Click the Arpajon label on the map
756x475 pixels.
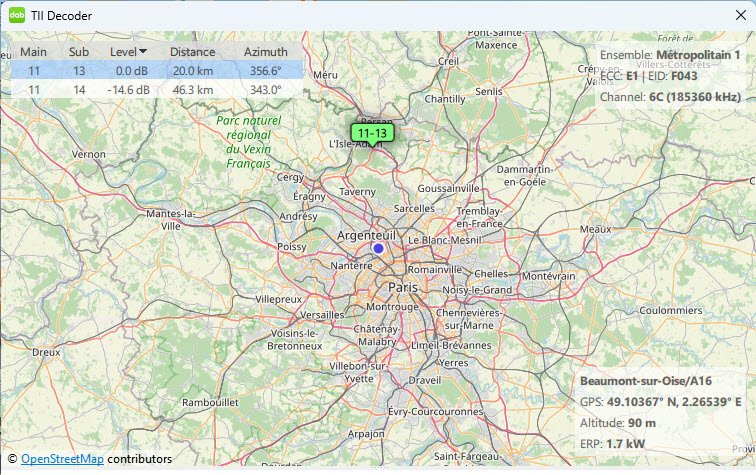pos(366,434)
